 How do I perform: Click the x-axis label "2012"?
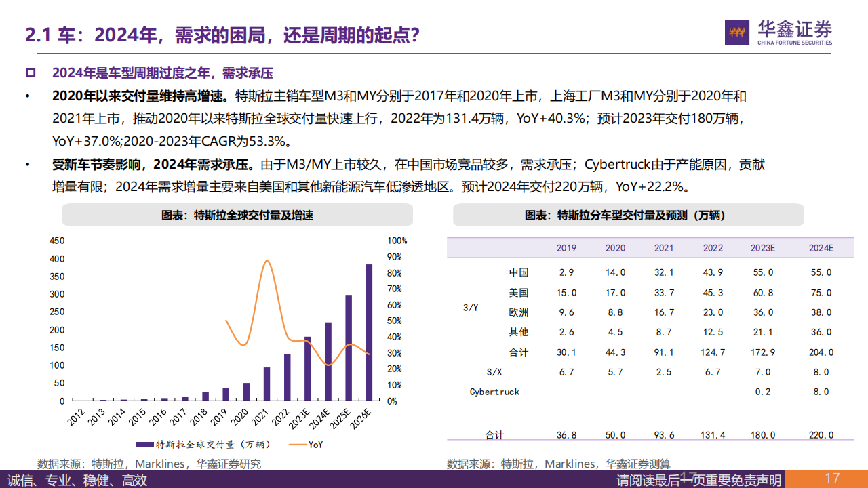(x=77, y=418)
